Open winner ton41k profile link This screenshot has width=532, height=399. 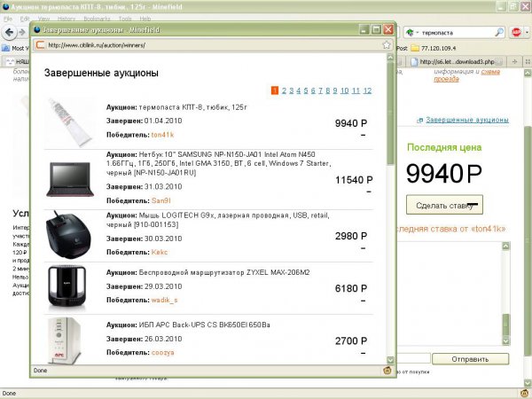tap(162, 135)
